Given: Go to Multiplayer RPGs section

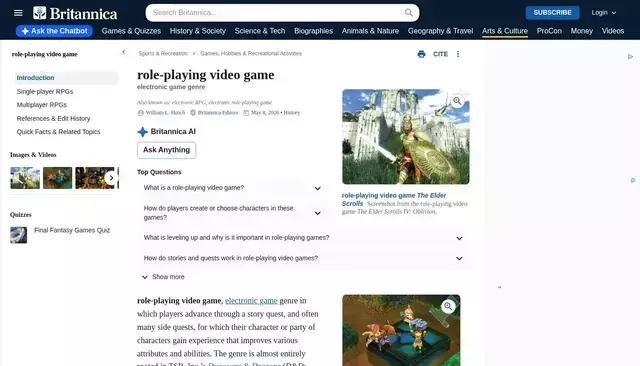Looking at the screenshot, I should pos(42,105).
